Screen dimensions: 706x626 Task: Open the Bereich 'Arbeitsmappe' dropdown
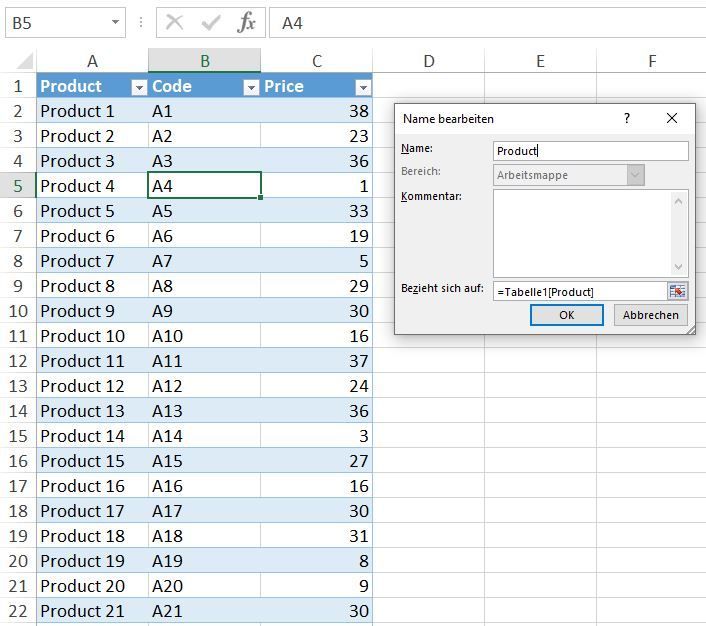coord(635,175)
